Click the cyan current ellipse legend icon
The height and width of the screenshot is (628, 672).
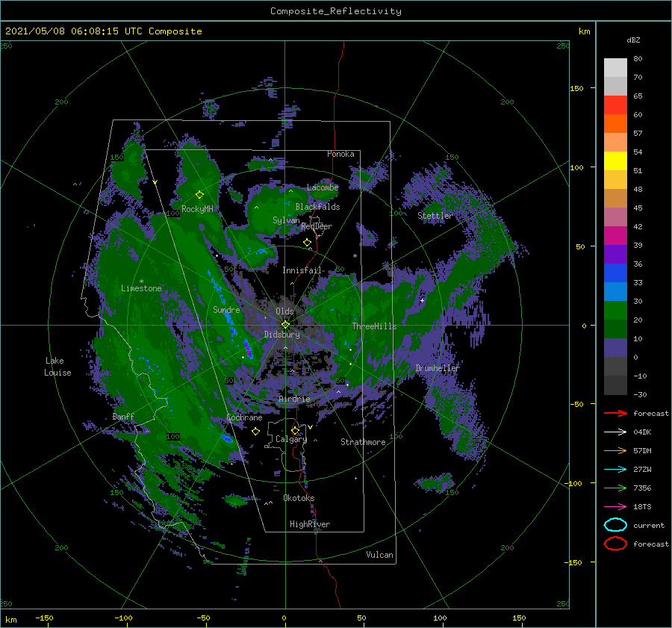point(615,525)
